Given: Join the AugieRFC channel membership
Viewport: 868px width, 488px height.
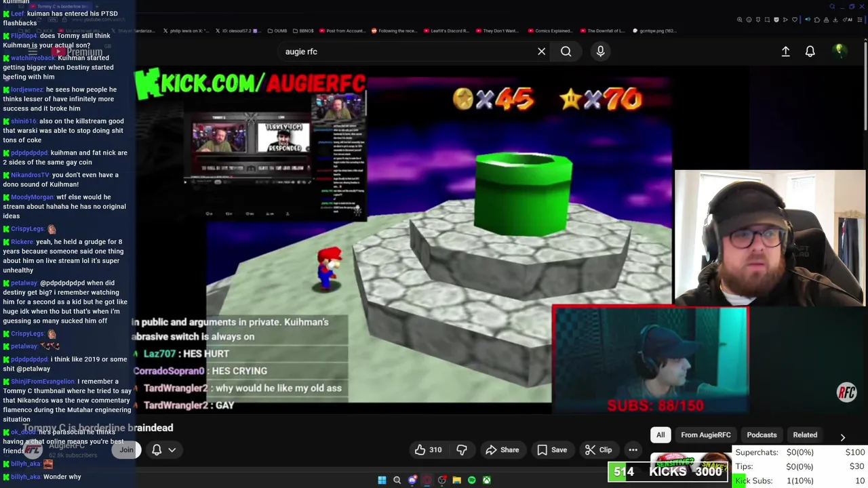Looking at the screenshot, I should coord(126,450).
